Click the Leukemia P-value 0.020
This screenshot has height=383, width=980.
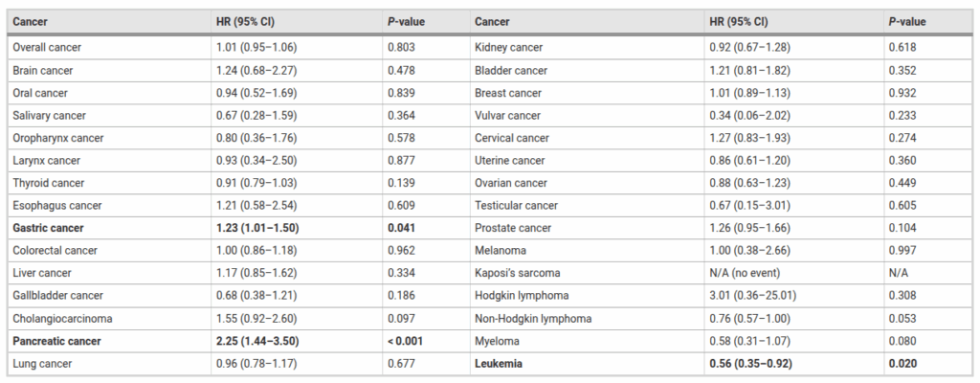click(x=904, y=363)
